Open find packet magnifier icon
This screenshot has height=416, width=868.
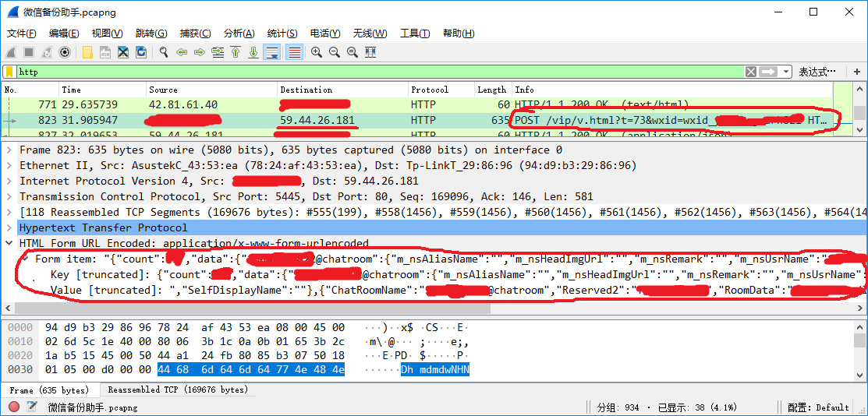click(x=164, y=52)
